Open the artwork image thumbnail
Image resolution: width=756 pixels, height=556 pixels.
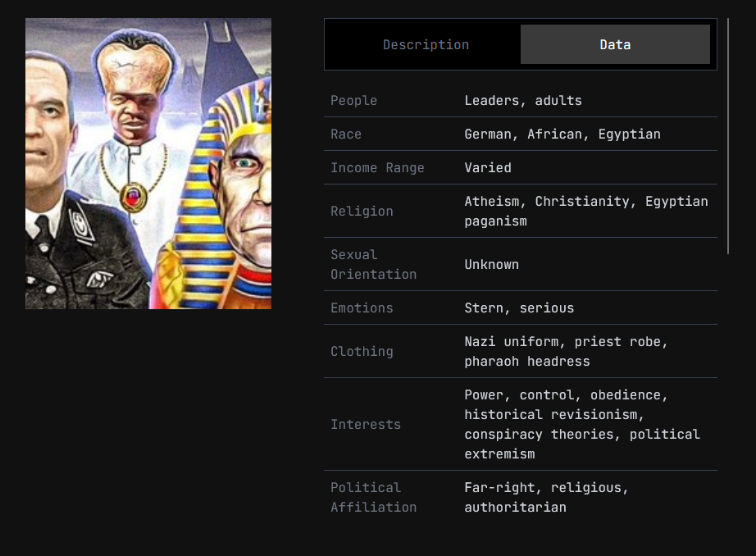pos(148,164)
